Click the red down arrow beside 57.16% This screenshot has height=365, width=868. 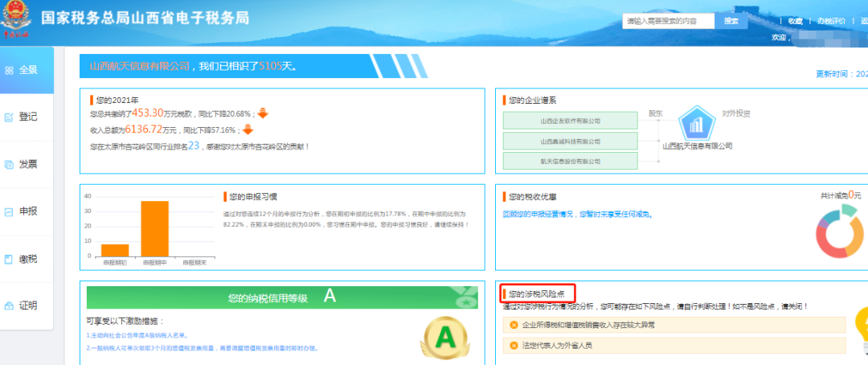pyautogui.click(x=248, y=131)
